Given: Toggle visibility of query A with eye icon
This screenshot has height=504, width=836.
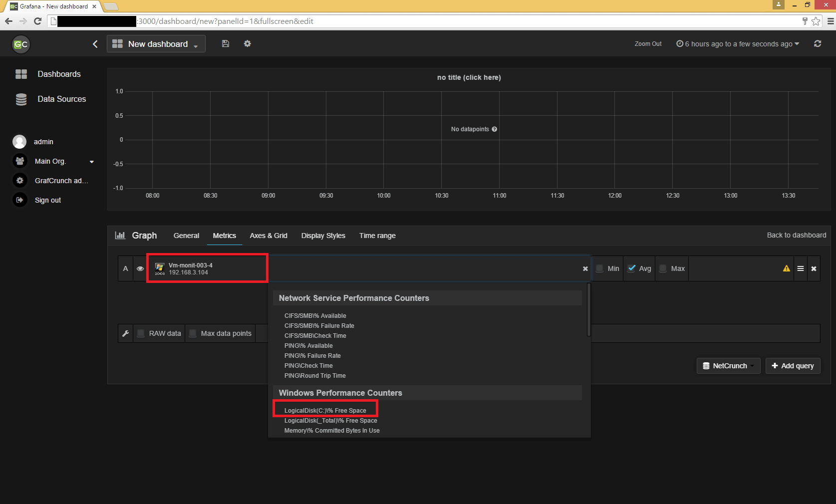Looking at the screenshot, I should click(140, 268).
